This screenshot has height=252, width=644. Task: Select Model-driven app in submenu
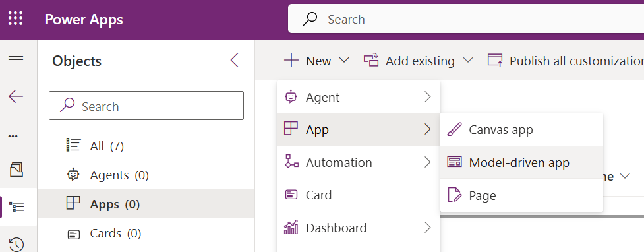521,162
